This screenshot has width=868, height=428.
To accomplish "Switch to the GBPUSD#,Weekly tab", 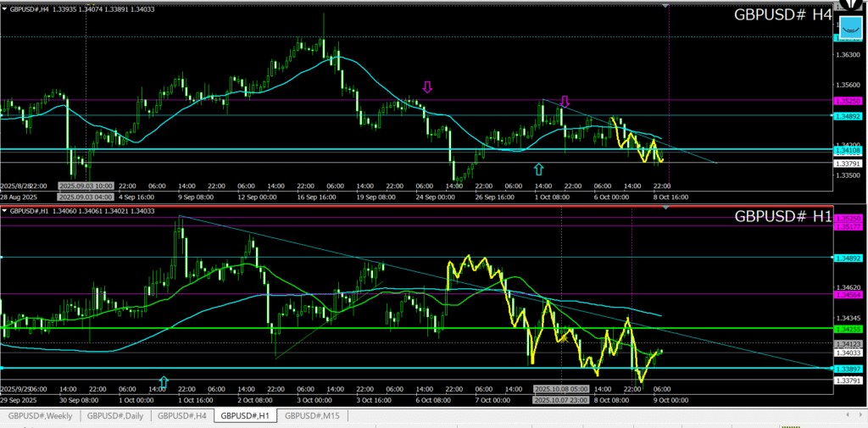I will pyautogui.click(x=41, y=416).
